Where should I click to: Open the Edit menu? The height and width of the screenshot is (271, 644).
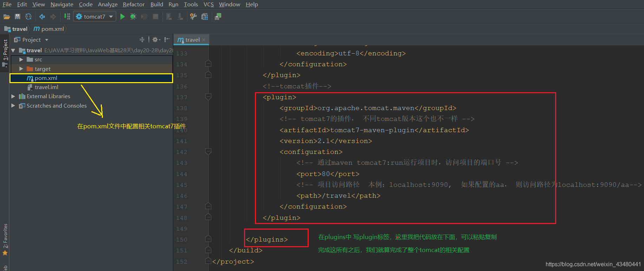pos(22,4)
